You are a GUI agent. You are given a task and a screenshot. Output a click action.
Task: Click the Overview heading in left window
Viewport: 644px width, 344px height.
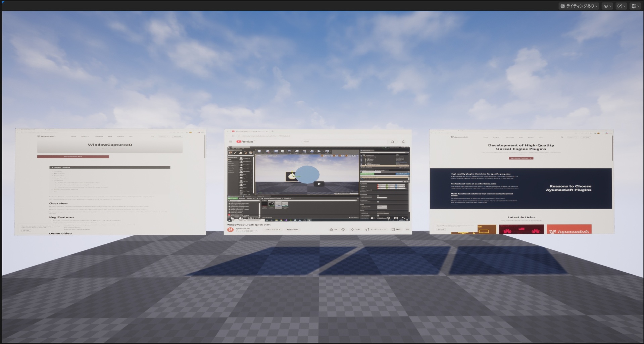[x=58, y=203]
